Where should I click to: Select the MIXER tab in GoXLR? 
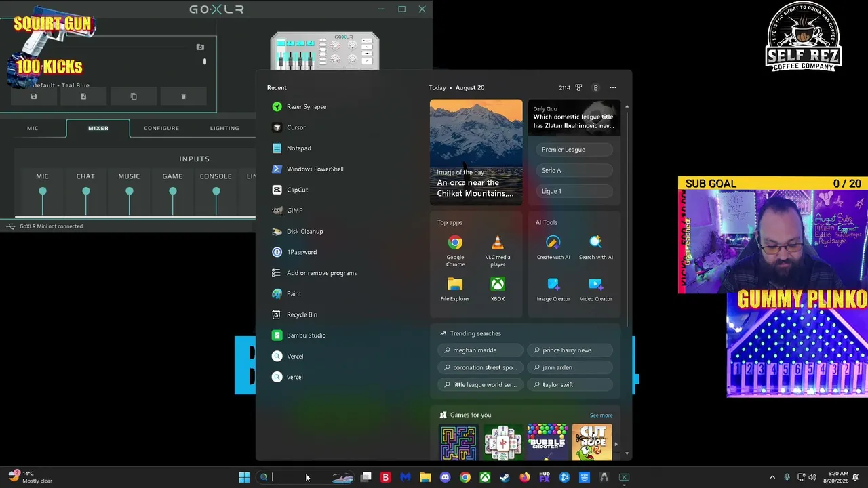pyautogui.click(x=98, y=128)
